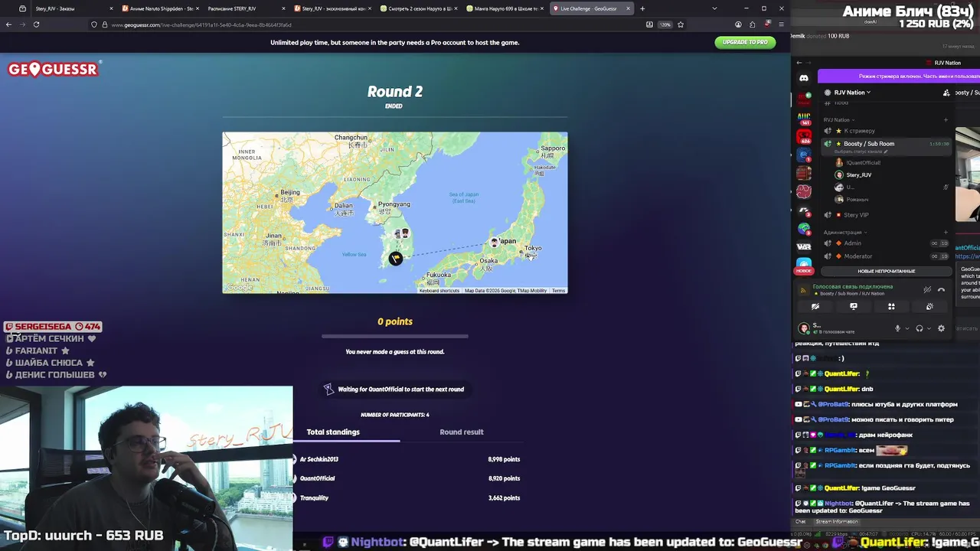Open a new browser tab
Image resolution: width=980 pixels, height=551 pixels.
pos(642,8)
